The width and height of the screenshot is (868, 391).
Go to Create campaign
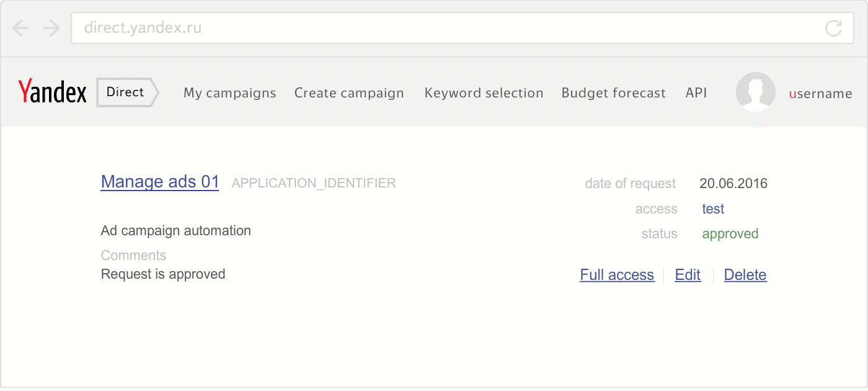click(349, 93)
